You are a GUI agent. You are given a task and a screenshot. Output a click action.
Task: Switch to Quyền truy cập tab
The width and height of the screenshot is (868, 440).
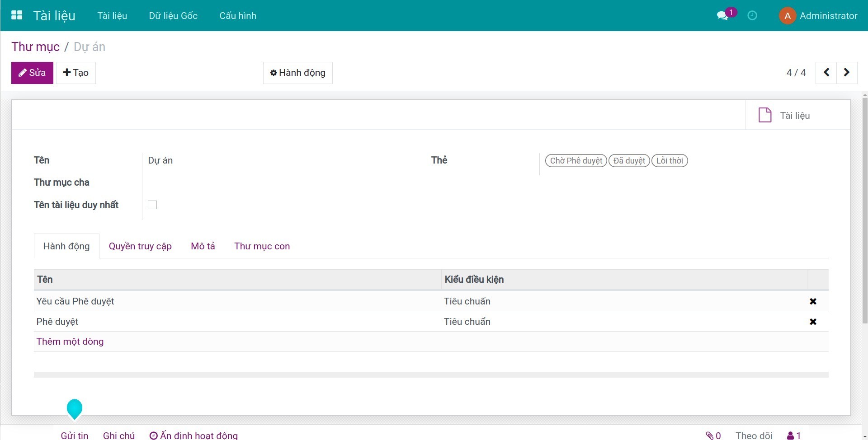click(140, 246)
